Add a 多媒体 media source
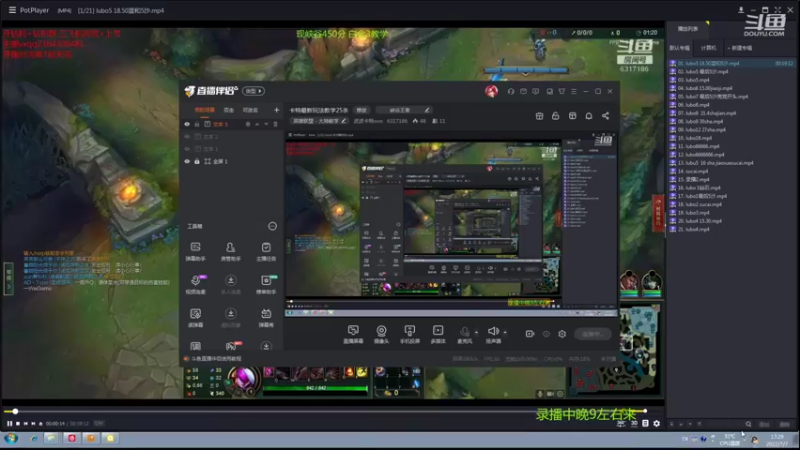800x450 pixels. (x=438, y=334)
